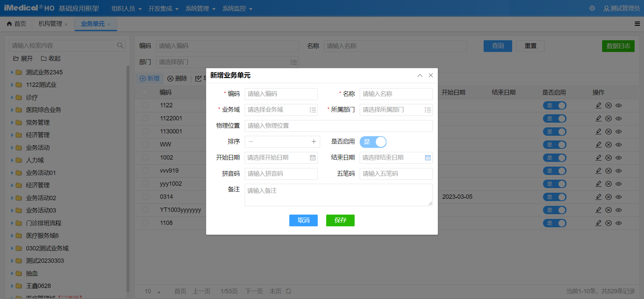Open the 系统监控 menu
Viewport: 644px width, 299px height.
pos(237,9)
